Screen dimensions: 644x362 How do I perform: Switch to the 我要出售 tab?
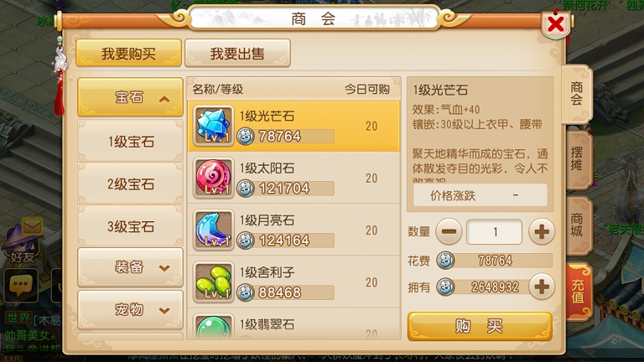click(x=238, y=54)
